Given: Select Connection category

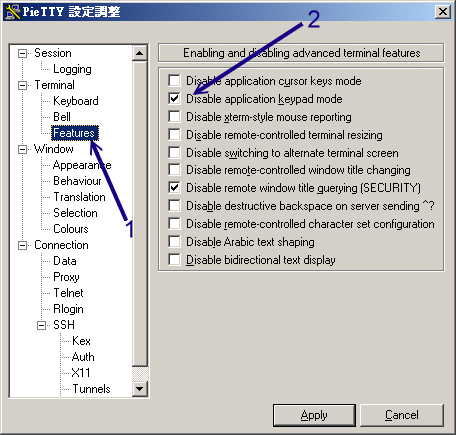Looking at the screenshot, I should pos(61,245).
